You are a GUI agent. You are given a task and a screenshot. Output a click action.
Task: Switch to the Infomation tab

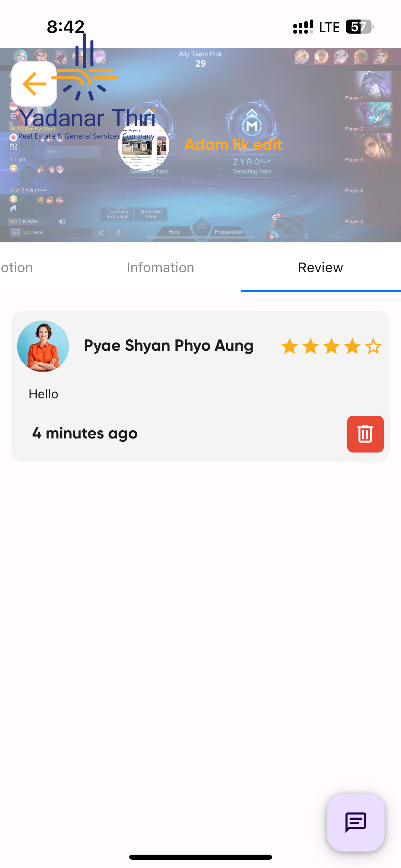(x=160, y=268)
